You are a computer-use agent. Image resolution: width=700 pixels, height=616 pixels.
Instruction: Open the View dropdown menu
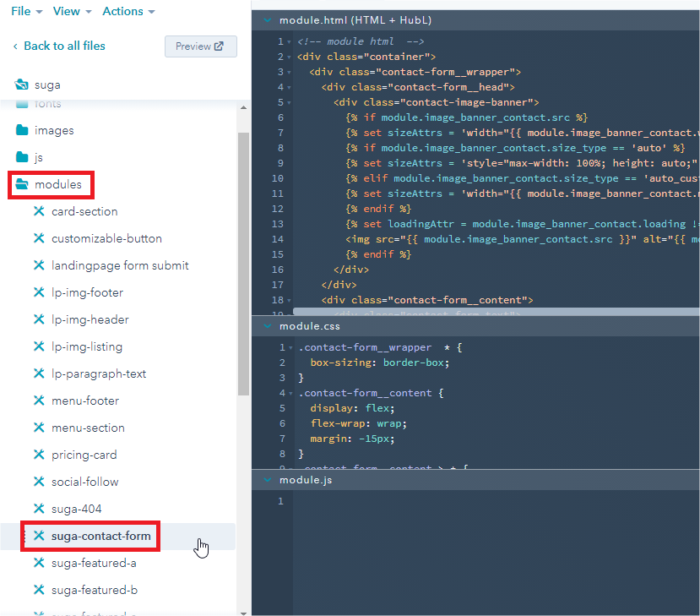(x=71, y=11)
